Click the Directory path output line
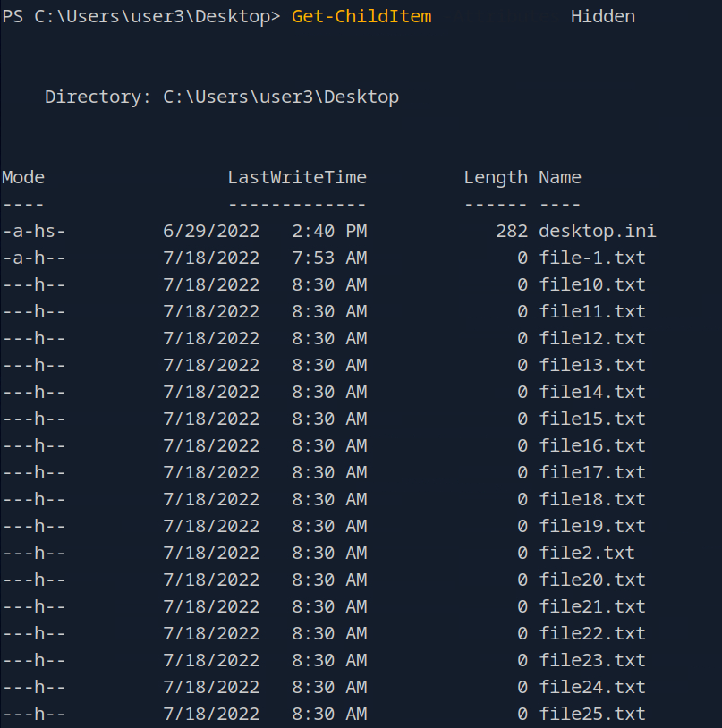The height and width of the screenshot is (728, 722). (x=222, y=97)
